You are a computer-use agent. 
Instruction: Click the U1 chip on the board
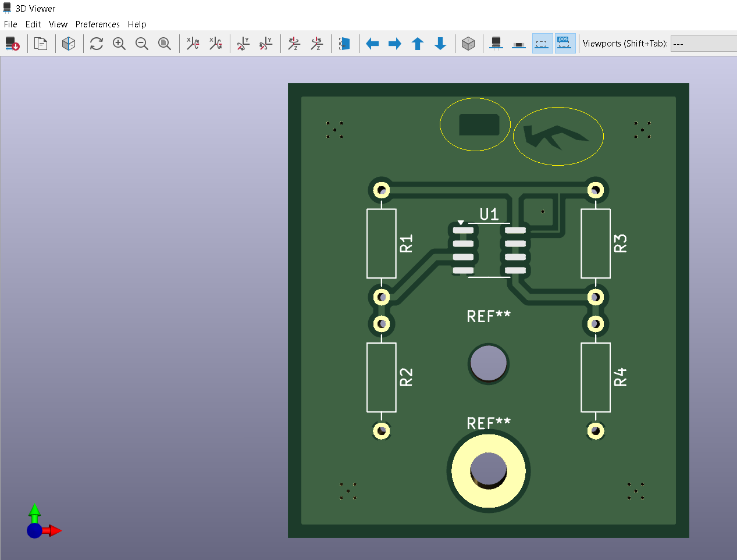point(489,251)
